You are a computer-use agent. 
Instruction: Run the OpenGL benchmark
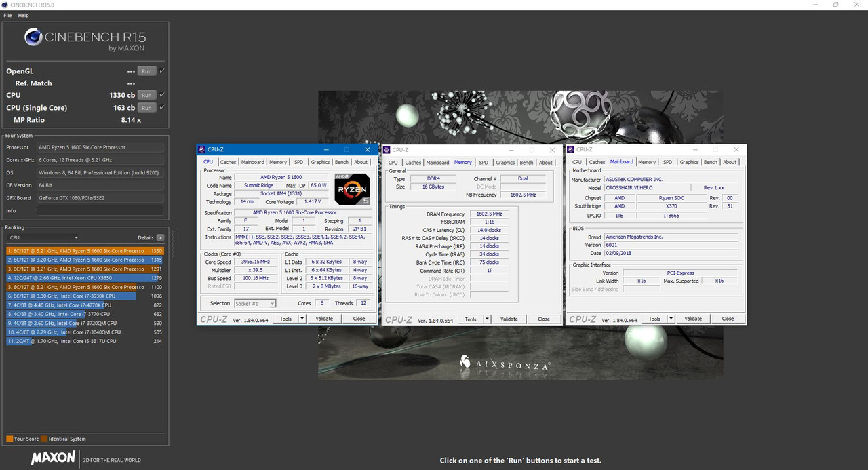pyautogui.click(x=146, y=71)
